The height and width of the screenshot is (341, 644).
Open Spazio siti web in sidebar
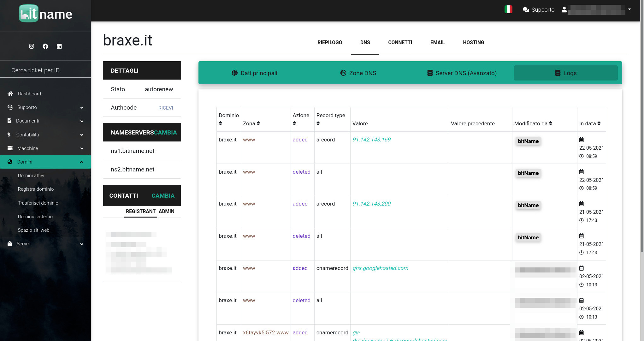(x=33, y=230)
